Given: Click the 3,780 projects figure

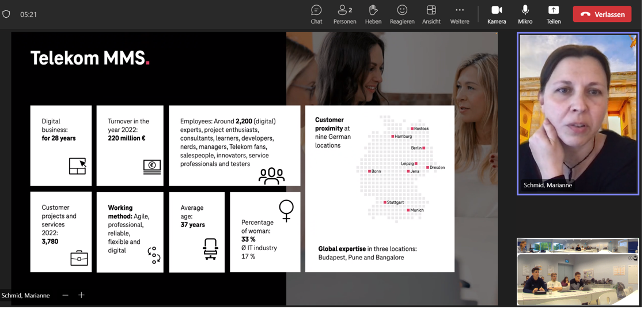Looking at the screenshot, I should pyautogui.click(x=50, y=242).
